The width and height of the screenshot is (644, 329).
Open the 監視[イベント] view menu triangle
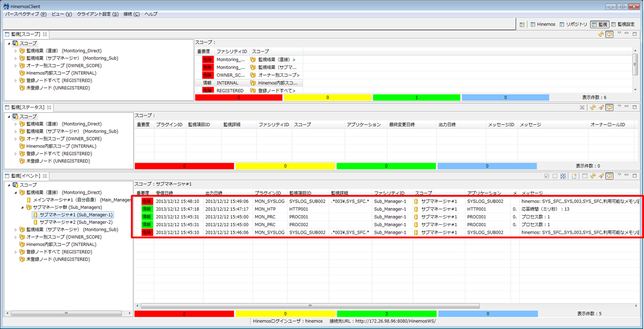(x=619, y=174)
